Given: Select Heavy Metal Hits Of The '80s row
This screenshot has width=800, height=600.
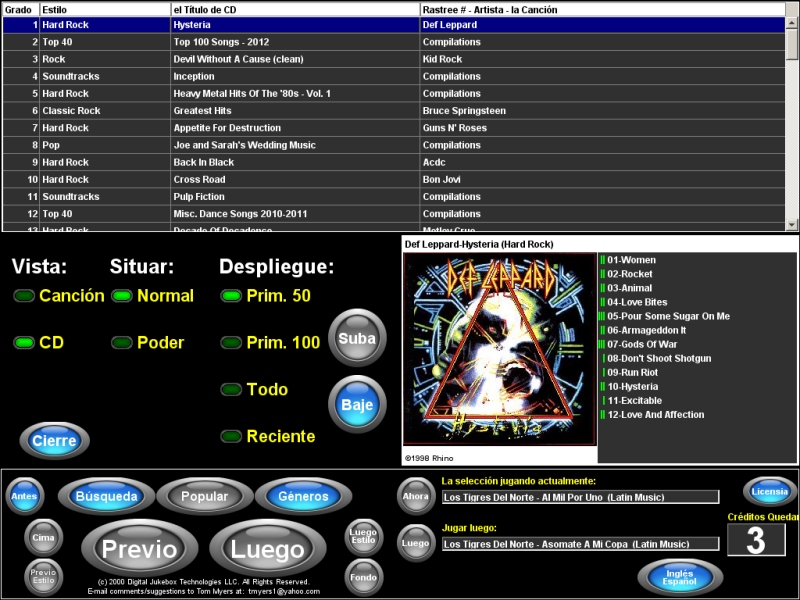Looking at the screenshot, I should click(394, 93).
